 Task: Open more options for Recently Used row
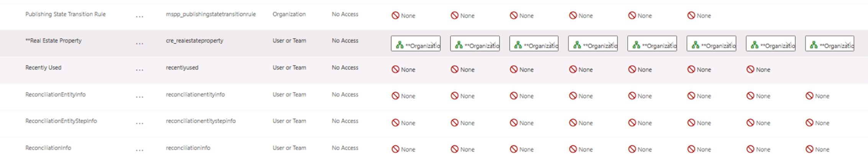(x=139, y=70)
